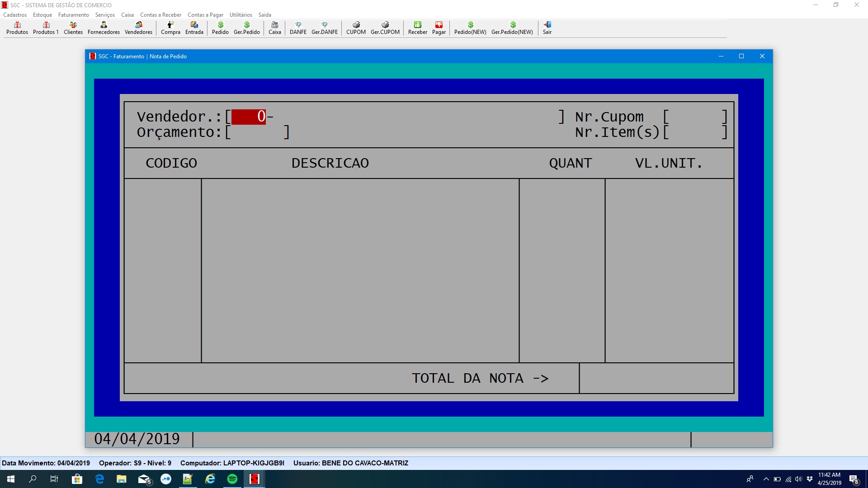868x488 pixels.
Task: Open the Ger.Pedido toolbar icon
Action: pos(246,28)
